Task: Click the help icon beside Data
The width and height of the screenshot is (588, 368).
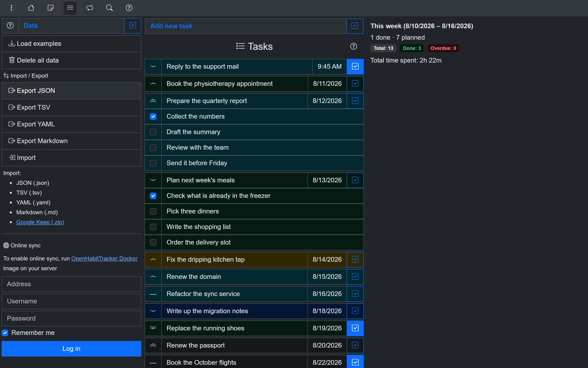Action: tap(10, 26)
